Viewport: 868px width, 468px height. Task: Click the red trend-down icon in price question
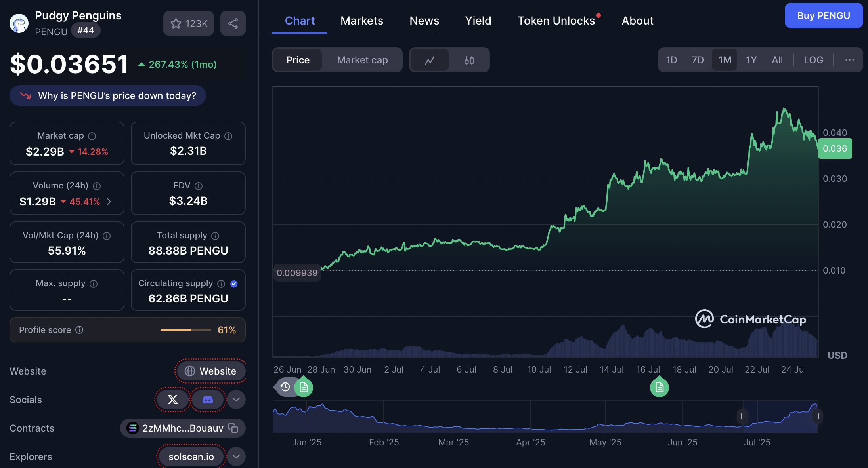tap(25, 95)
